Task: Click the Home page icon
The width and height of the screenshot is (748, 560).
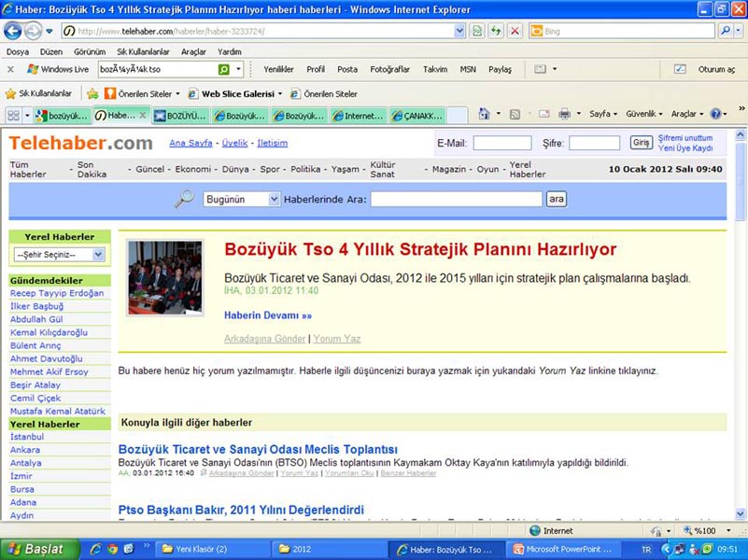Action: [485, 114]
